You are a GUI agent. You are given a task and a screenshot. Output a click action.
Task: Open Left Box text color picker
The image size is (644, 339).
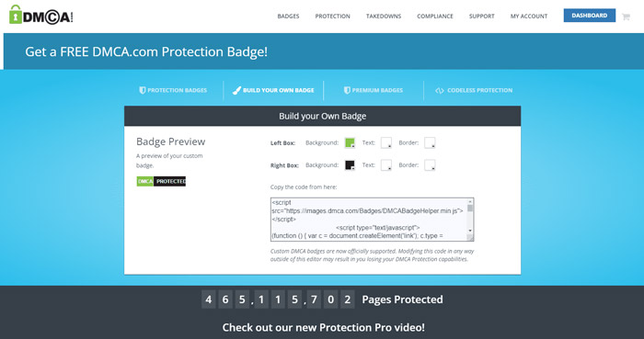point(386,142)
